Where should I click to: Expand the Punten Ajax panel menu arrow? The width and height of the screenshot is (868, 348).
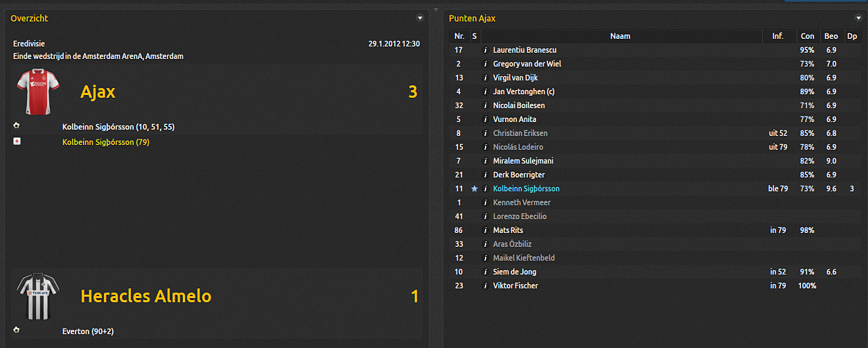point(858,18)
